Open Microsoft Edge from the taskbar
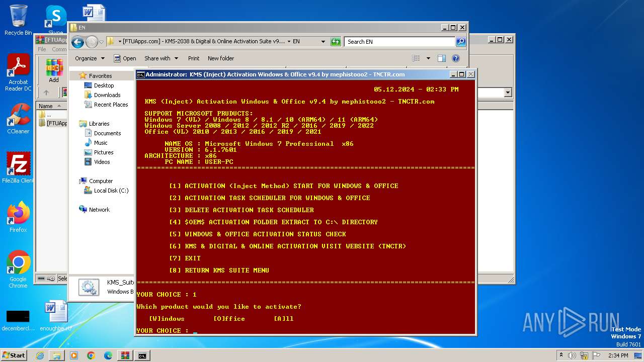This screenshot has width=644, height=362. [x=108, y=355]
